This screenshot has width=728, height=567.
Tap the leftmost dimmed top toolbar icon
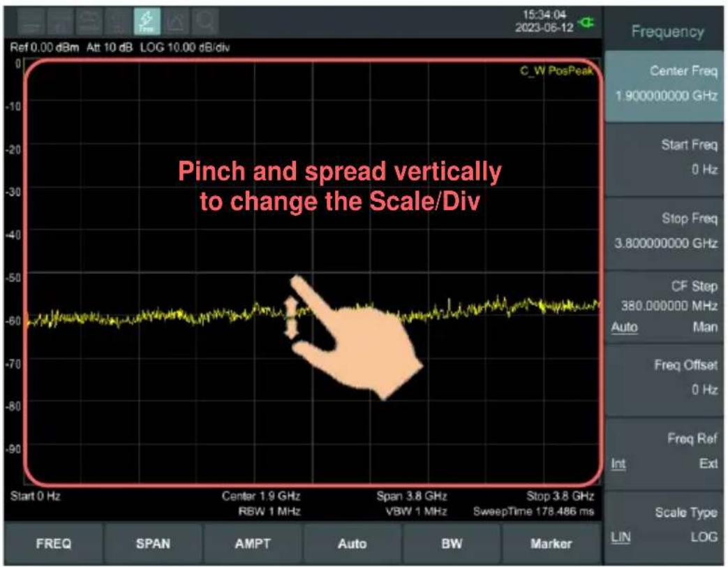click(x=31, y=22)
